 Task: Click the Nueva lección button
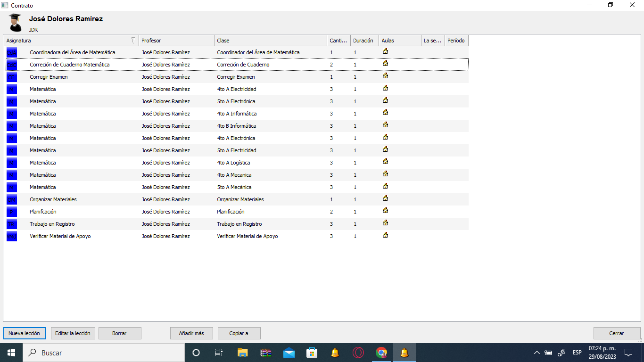[25, 333]
